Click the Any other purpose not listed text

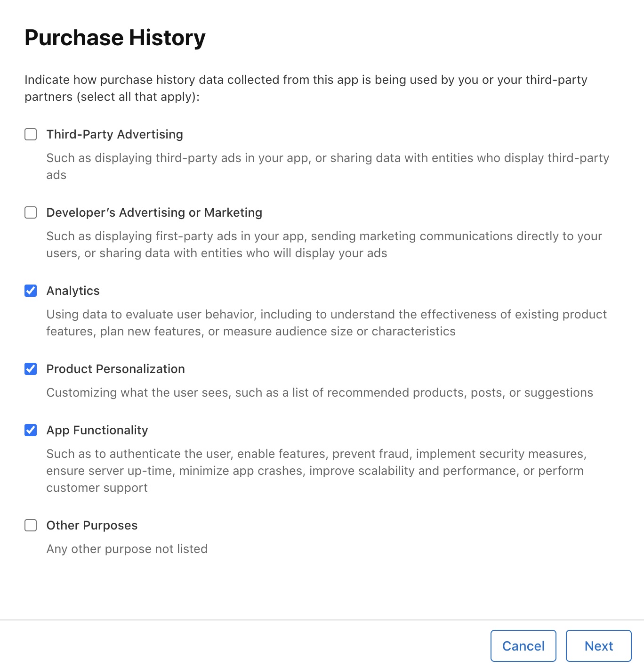pyautogui.click(x=127, y=549)
